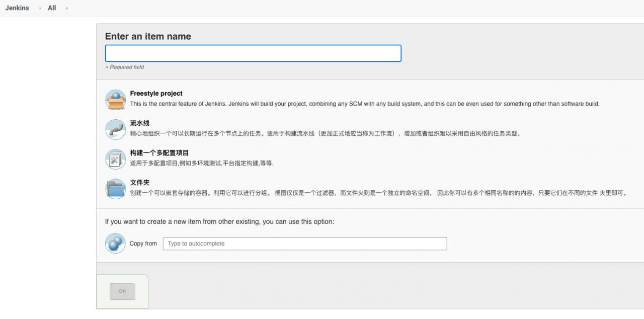Click the Copy from autocomplete field
The image size is (644, 319).
pyautogui.click(x=305, y=244)
